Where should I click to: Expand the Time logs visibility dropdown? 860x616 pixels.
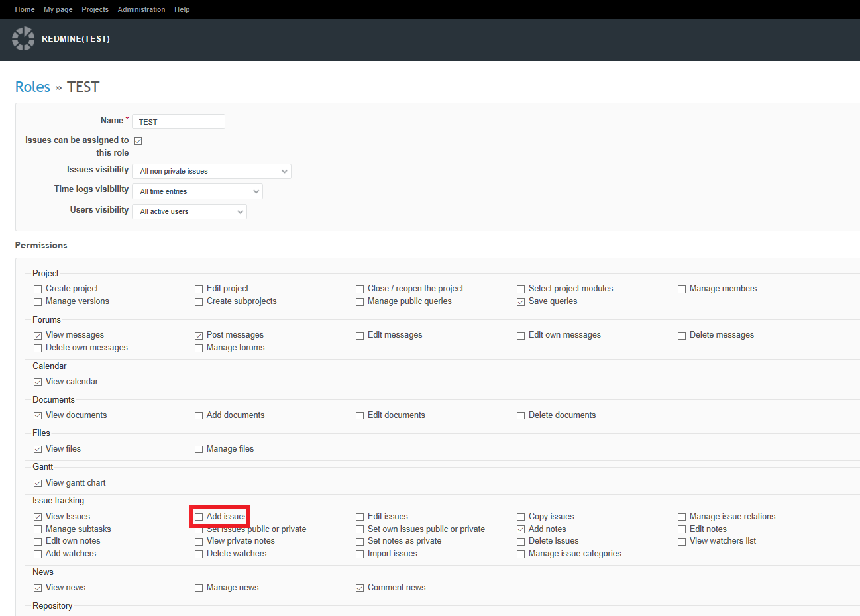click(197, 191)
